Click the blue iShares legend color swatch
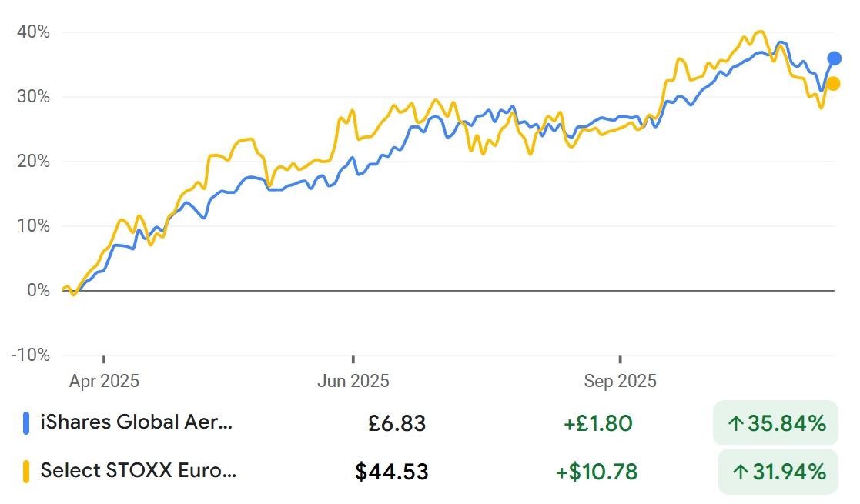The width and height of the screenshot is (860, 504). coord(26,422)
